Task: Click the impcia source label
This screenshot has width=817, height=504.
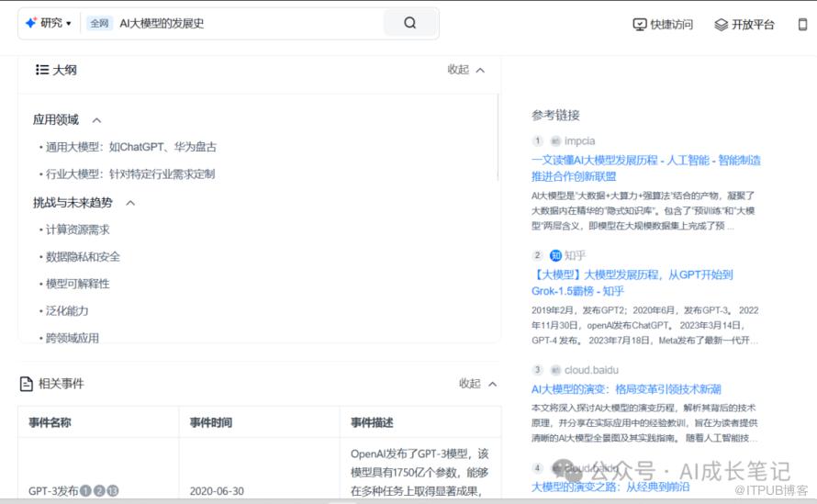Action: (x=579, y=140)
